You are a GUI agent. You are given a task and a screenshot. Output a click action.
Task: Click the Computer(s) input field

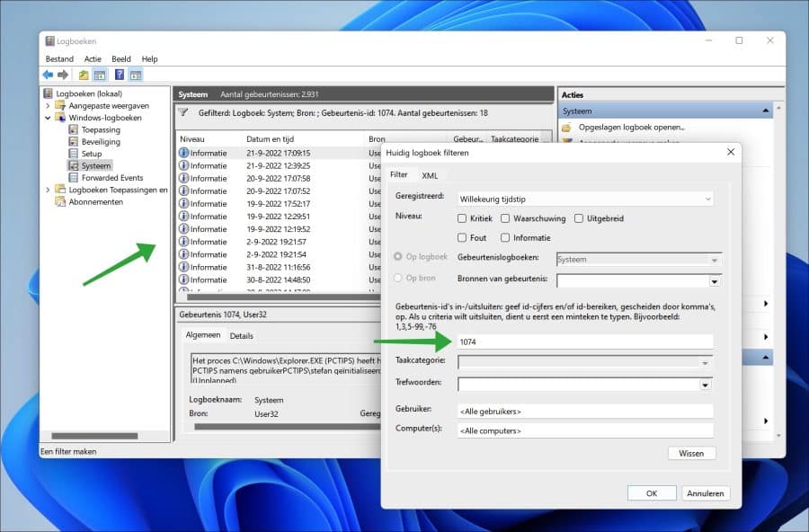(585, 430)
